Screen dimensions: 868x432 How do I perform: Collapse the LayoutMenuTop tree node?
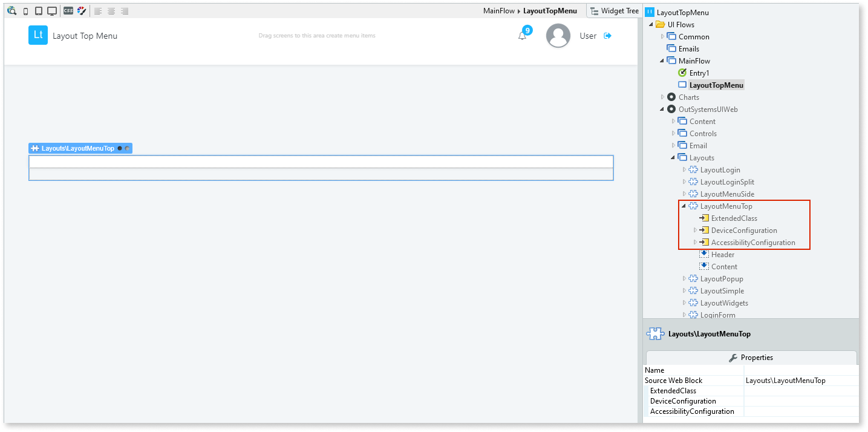tap(683, 206)
